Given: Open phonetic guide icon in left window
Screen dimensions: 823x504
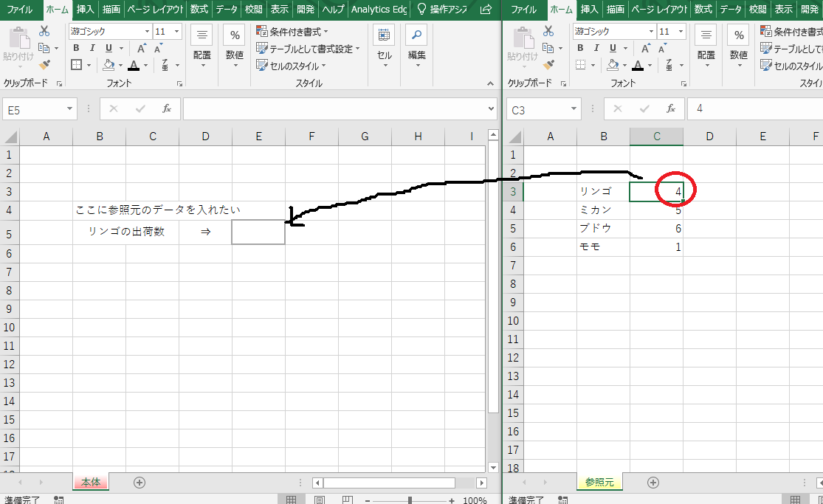Looking at the screenshot, I should 165,65.
